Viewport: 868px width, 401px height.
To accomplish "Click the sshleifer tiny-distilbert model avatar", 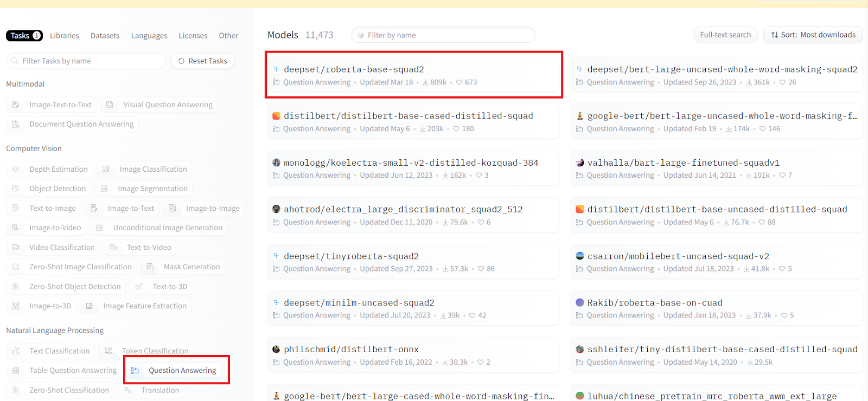I will click(580, 350).
